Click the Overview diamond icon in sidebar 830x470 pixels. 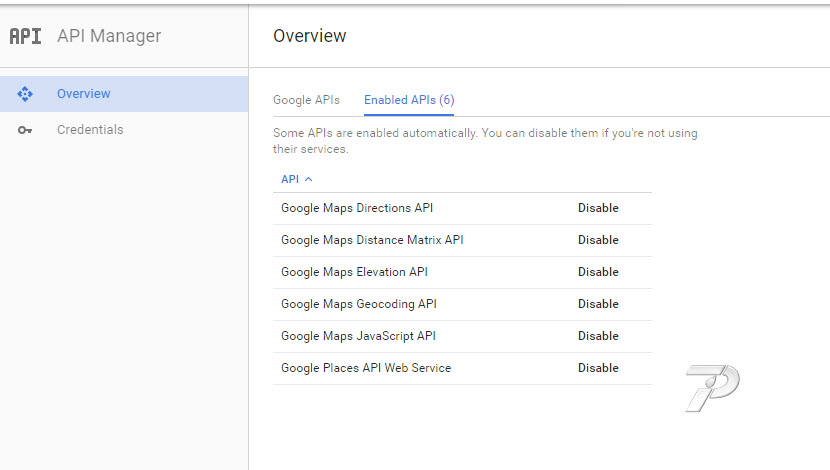click(x=25, y=94)
